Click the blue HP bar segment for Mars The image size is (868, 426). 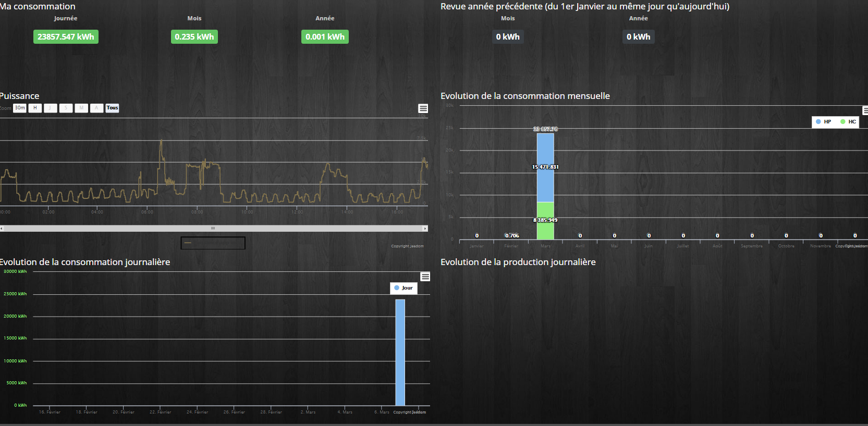[x=545, y=168]
